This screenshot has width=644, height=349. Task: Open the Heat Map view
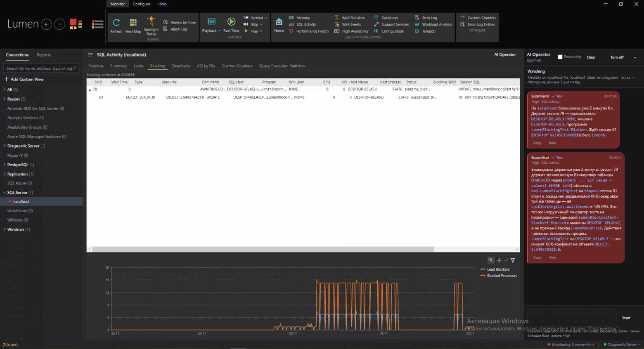point(133,25)
